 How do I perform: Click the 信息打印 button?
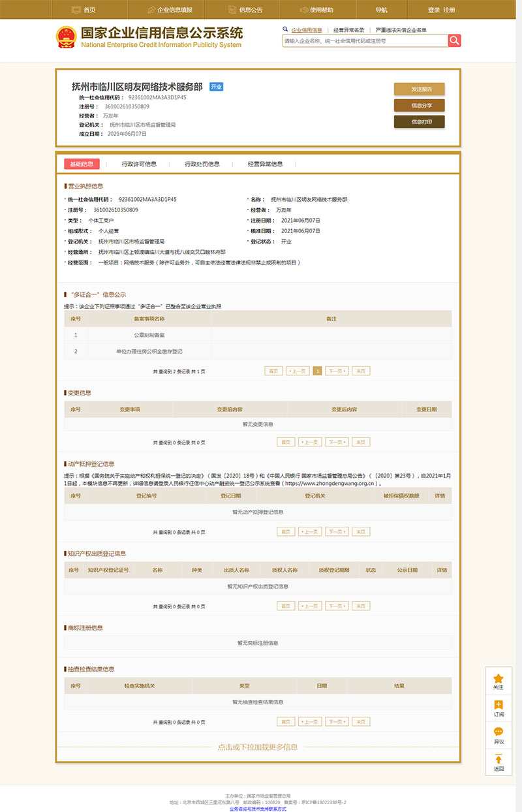click(x=419, y=121)
